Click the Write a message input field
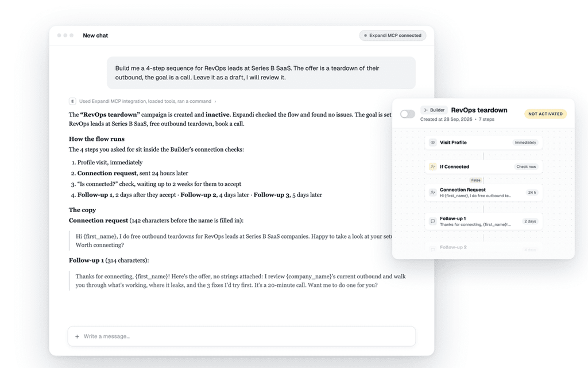Viewport: 588px width, 368px height. pos(242,336)
